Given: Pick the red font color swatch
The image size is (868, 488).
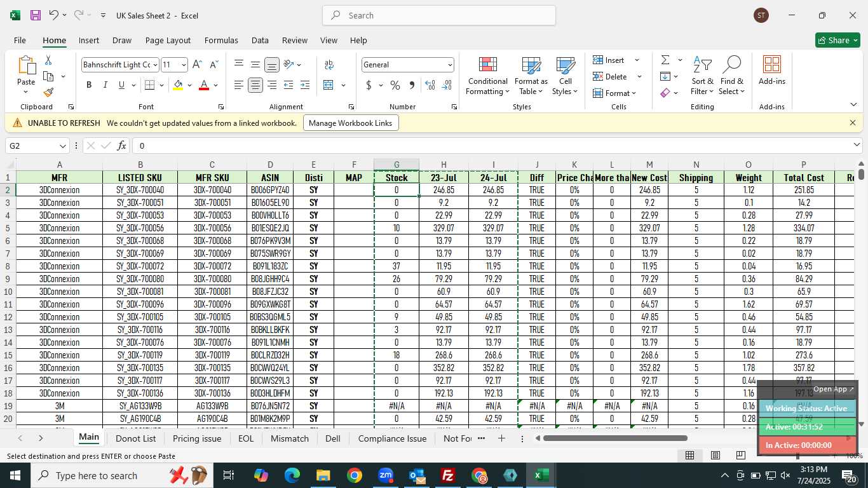Looking at the screenshot, I should coord(204,85).
